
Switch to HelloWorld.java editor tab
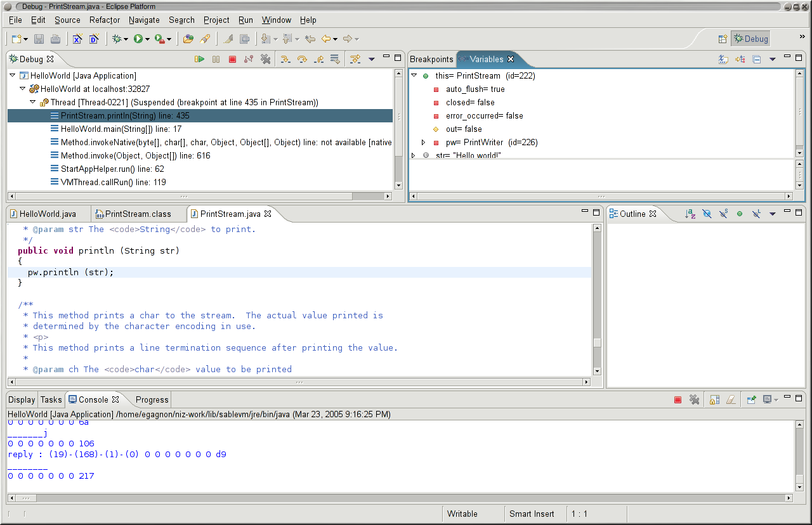click(48, 214)
